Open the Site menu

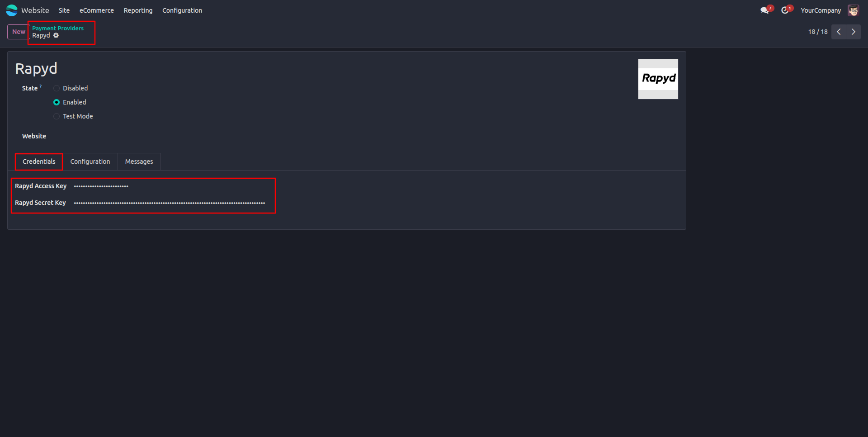point(64,10)
